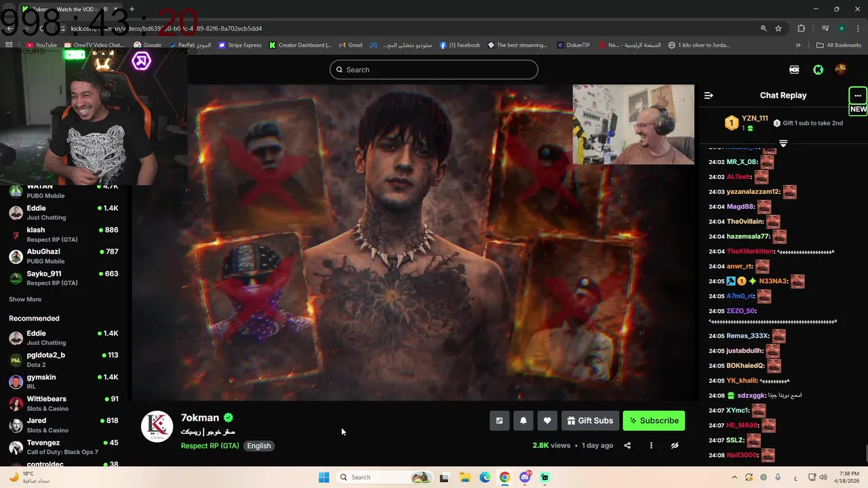Open Discord from taskbar
Screen dimensions: 868x488
(525, 477)
